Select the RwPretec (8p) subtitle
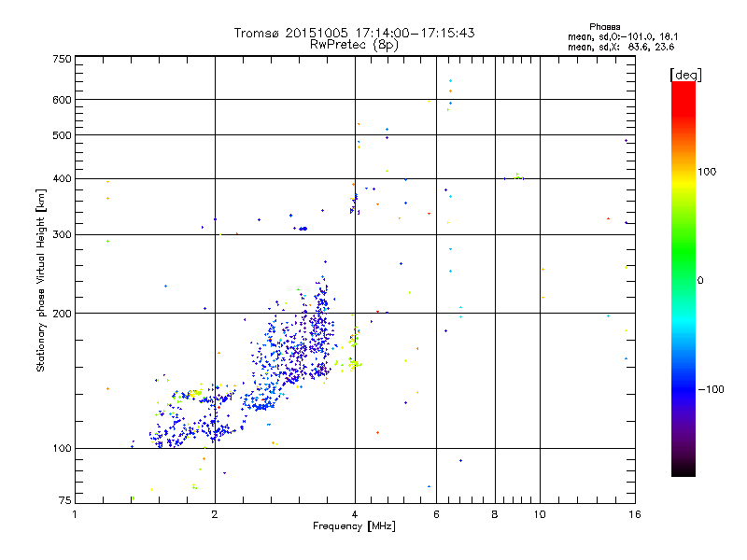The width and height of the screenshot is (747, 560). (x=354, y=45)
